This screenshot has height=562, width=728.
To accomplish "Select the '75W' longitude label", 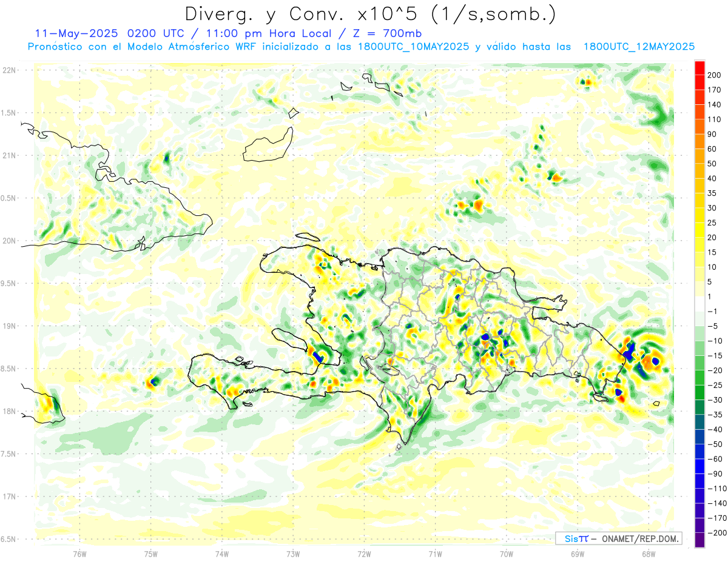I will coord(151,553).
